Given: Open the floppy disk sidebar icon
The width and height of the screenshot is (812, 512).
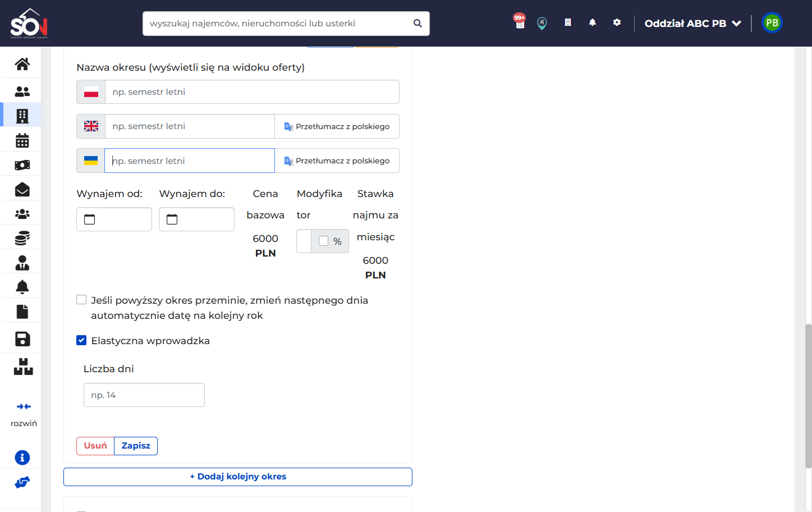Looking at the screenshot, I should click(22, 339).
